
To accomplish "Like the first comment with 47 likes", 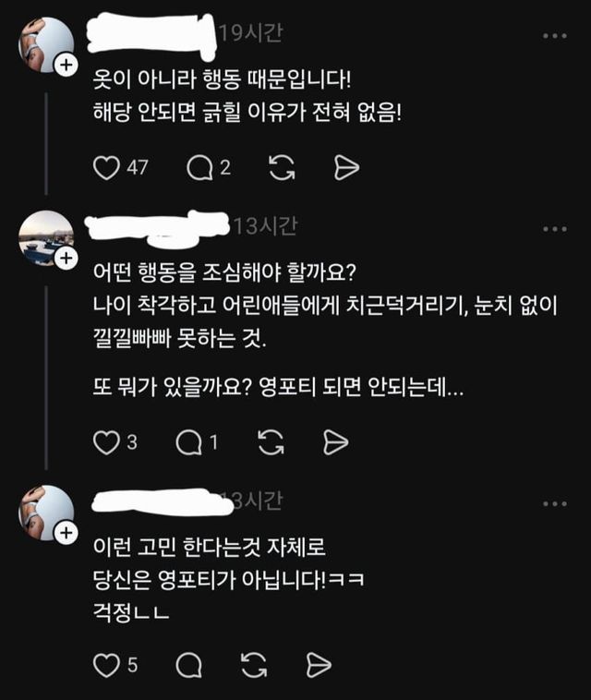I will pos(108,167).
